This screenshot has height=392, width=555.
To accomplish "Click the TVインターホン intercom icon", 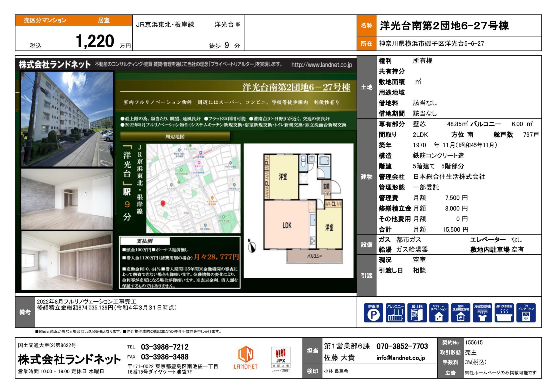I will click(x=526, y=313).
